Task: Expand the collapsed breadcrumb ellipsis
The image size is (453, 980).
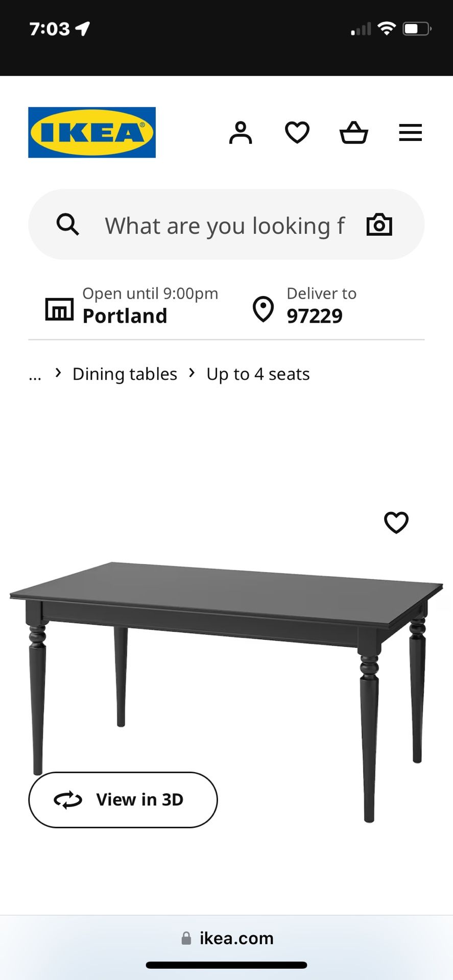Action: pyautogui.click(x=35, y=375)
